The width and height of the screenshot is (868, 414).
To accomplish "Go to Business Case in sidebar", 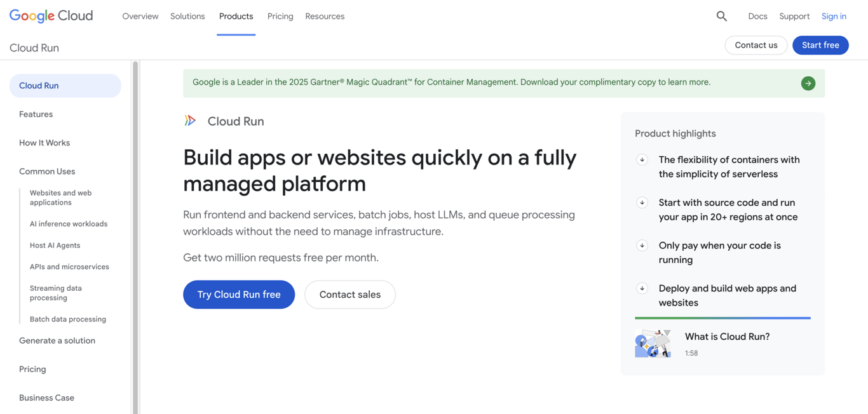I will pos(47,397).
